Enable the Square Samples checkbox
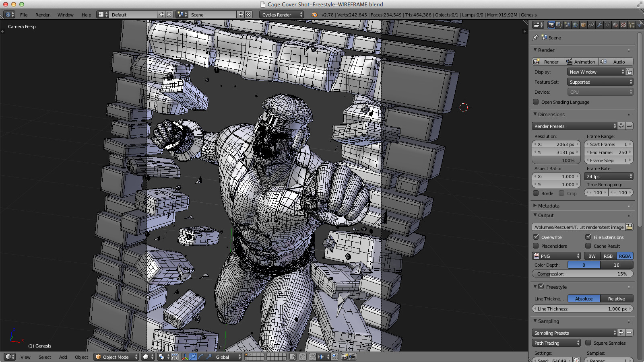This screenshot has width=644, height=362. 588,343
